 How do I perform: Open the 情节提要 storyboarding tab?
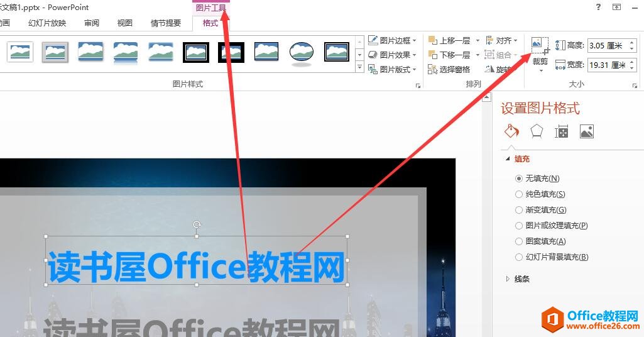166,23
